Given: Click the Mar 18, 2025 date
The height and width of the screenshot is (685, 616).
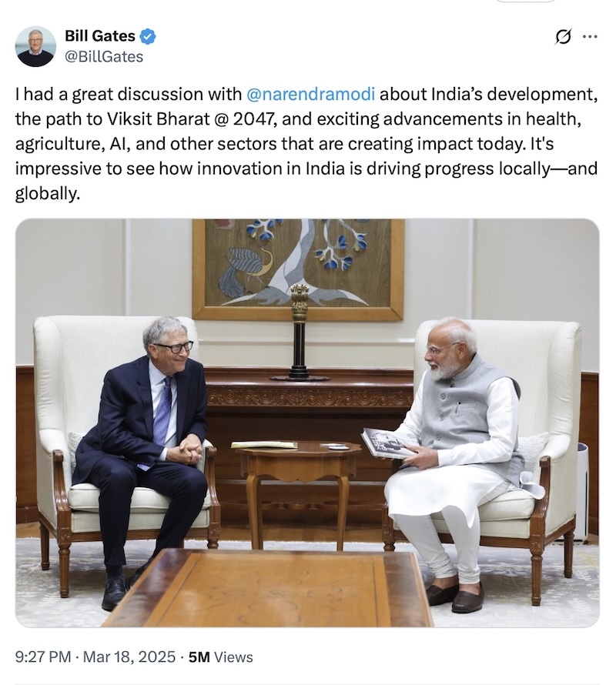Looking at the screenshot, I should 129,657.
